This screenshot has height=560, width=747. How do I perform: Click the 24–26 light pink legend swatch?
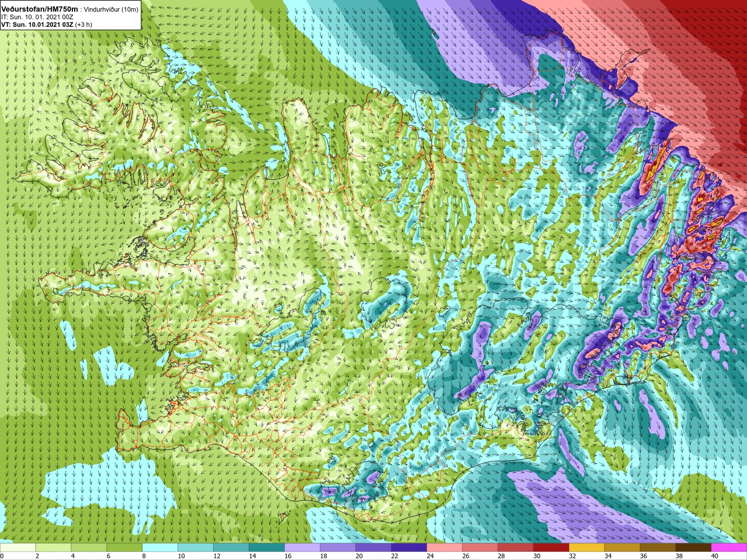pyautogui.click(x=445, y=548)
